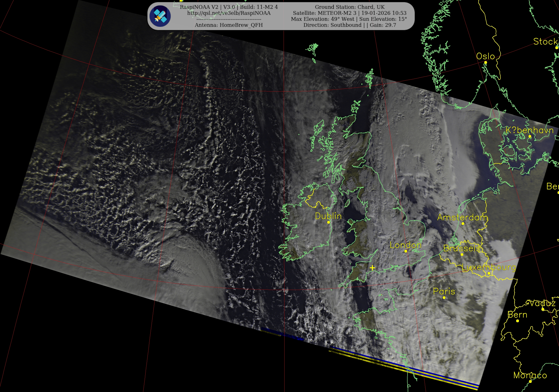Click the yellow ground station cross marker
Viewport: 559px width, 392px height.
372,268
